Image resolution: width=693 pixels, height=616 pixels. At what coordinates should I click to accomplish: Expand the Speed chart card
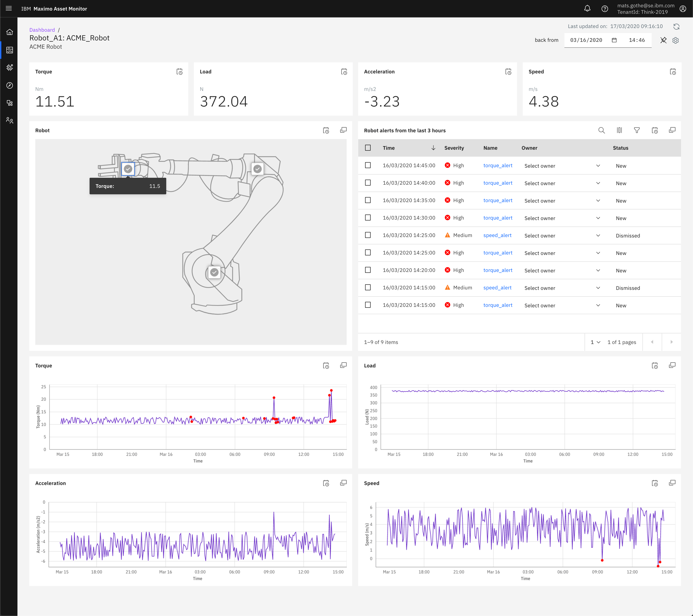click(672, 483)
